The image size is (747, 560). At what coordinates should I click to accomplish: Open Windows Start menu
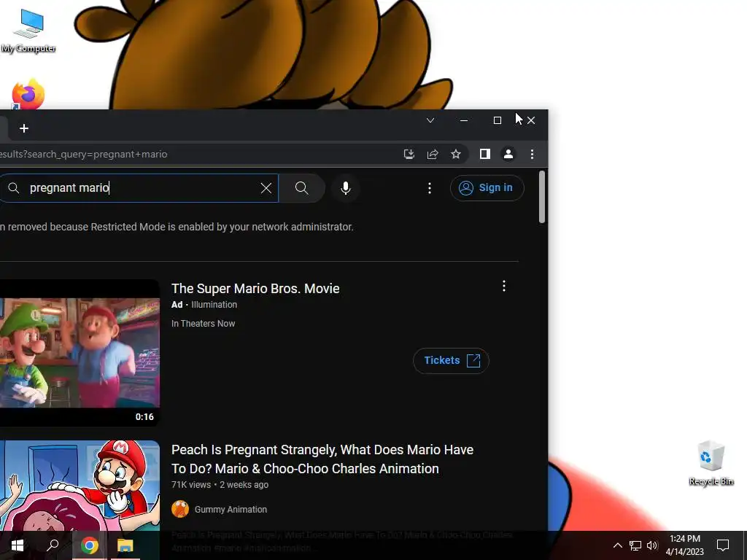pos(18,545)
